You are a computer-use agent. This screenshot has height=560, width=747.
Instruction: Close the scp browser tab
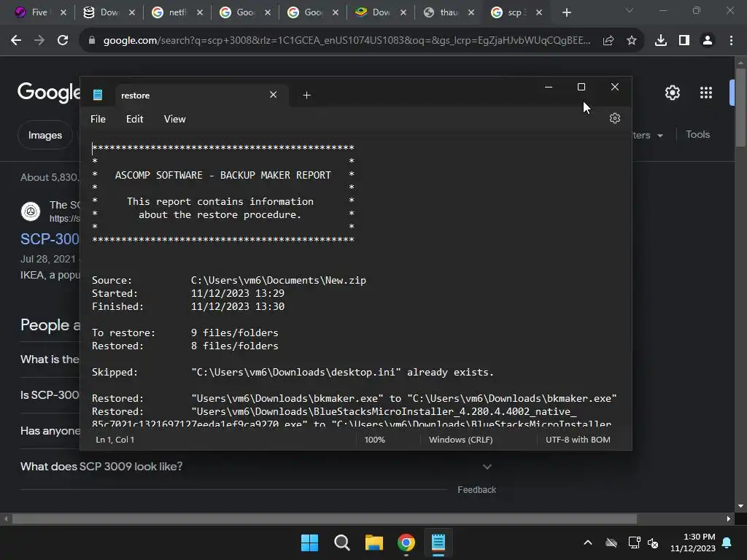coord(539,13)
